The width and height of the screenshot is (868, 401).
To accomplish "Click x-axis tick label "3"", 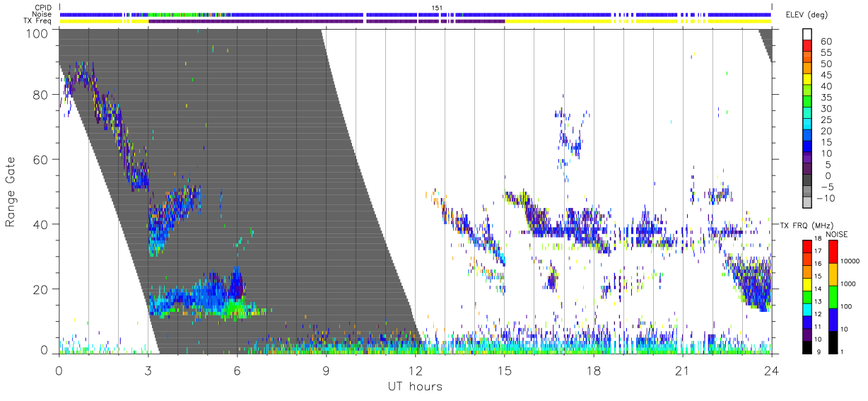I will click(x=148, y=370).
